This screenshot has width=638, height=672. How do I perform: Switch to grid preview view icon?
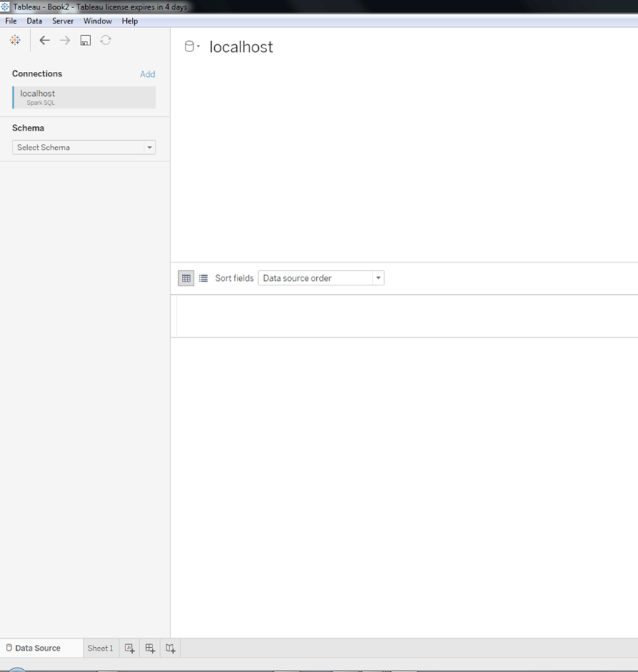186,278
